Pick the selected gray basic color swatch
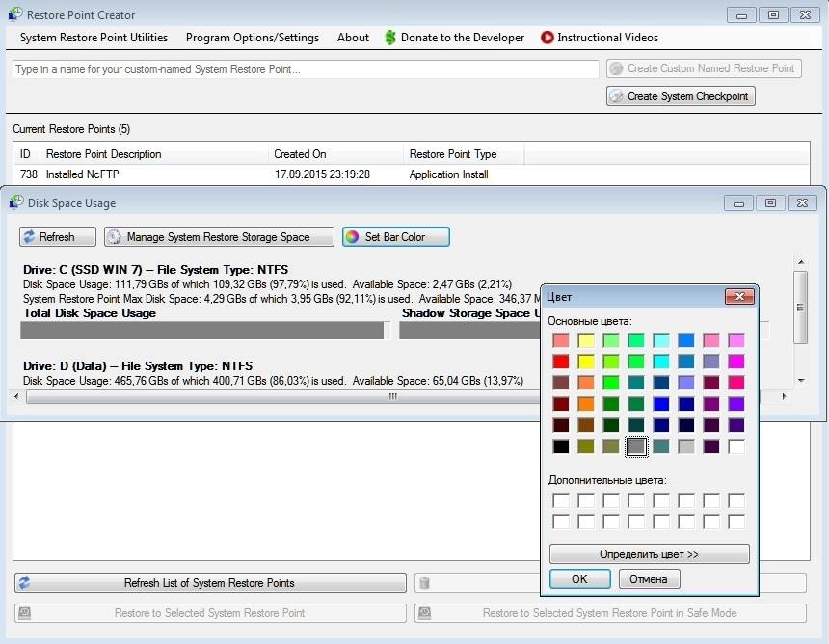Screen dimensions: 829x644 (x=636, y=446)
